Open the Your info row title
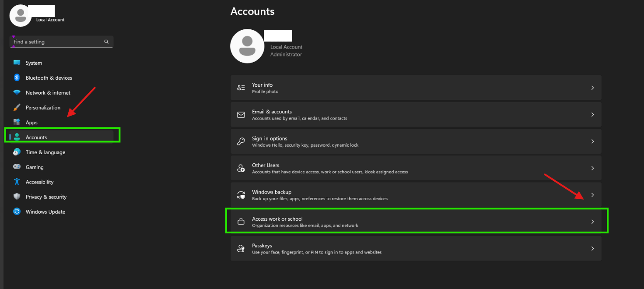The image size is (644, 289). (262, 85)
